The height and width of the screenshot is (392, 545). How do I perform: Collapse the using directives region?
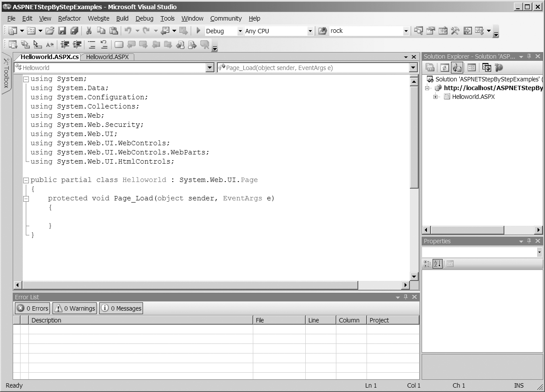pos(26,79)
